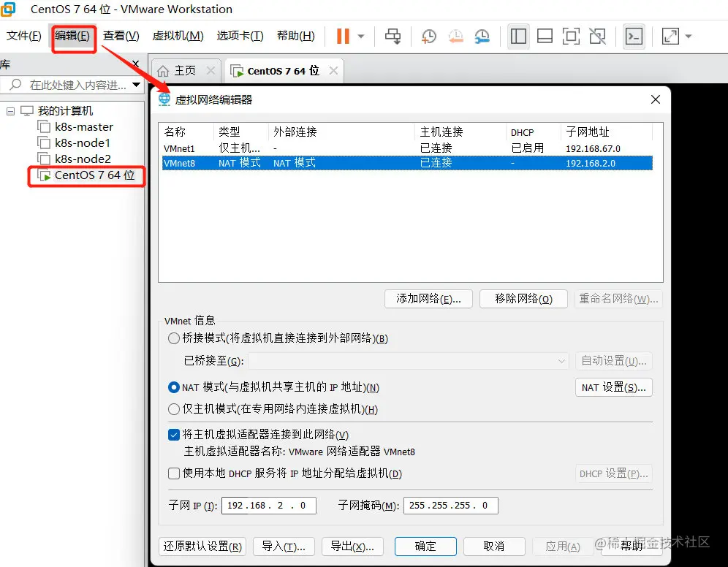
Task: Switch to console view icon
Action: 634,36
